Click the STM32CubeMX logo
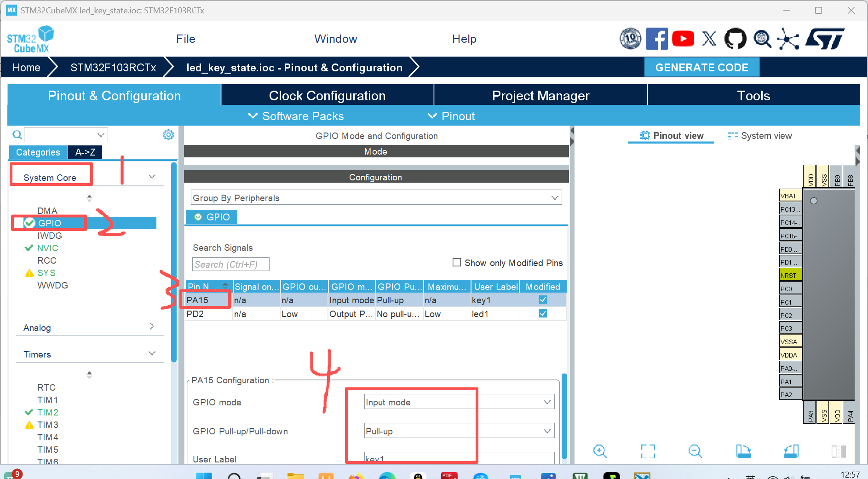This screenshot has width=868, height=479. (x=30, y=40)
